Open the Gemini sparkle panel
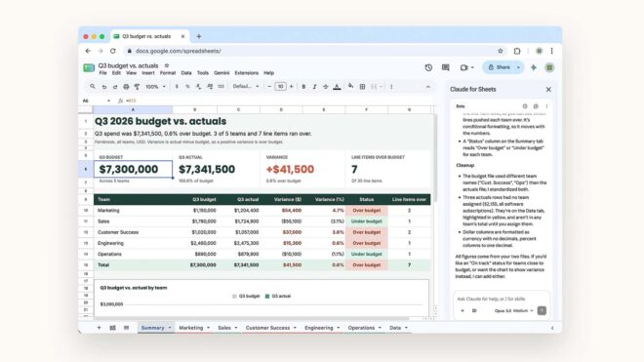This screenshot has height=362, width=644. (534, 67)
